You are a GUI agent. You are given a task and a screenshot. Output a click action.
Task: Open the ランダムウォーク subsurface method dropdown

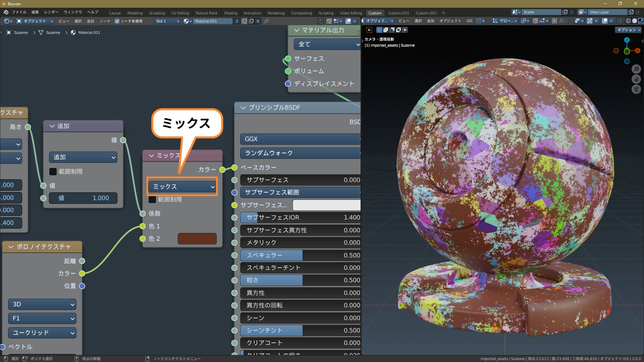pos(301,153)
